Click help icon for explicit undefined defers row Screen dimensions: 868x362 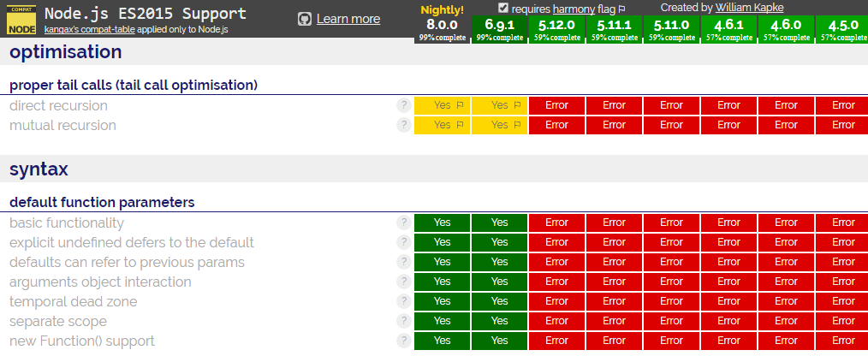click(x=404, y=242)
